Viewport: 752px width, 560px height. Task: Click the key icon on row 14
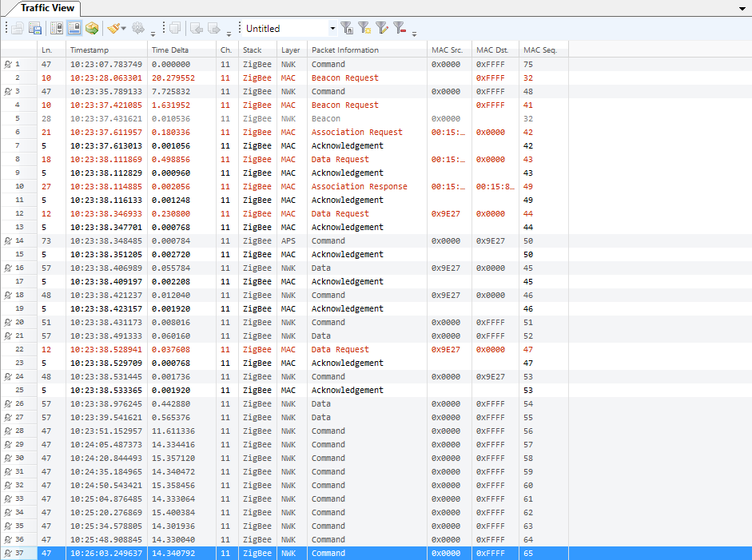coord(8,241)
